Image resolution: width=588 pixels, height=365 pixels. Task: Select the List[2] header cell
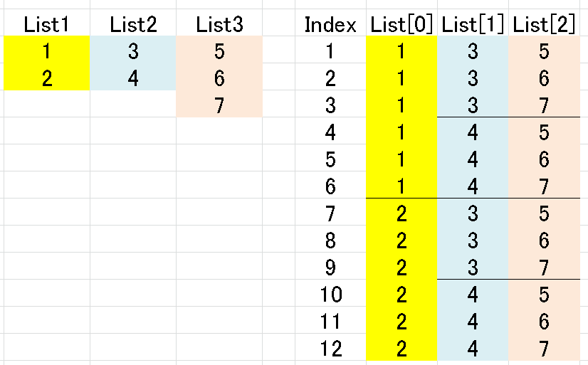pyautogui.click(x=544, y=23)
